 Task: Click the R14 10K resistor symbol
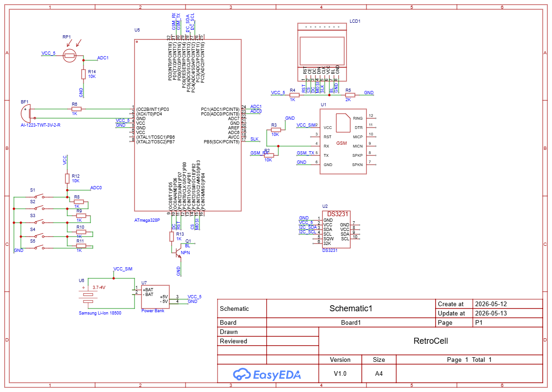83,74
